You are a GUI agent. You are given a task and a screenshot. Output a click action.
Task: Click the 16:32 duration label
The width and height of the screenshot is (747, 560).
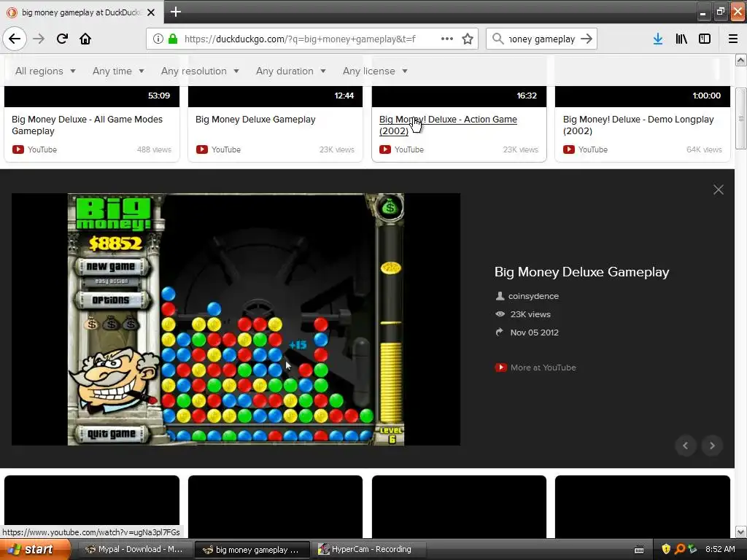[527, 96]
